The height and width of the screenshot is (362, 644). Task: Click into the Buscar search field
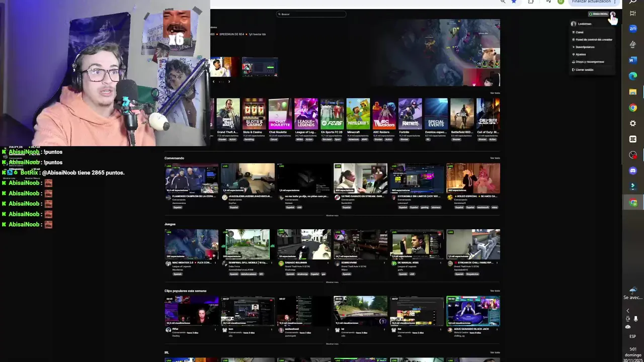tap(311, 14)
